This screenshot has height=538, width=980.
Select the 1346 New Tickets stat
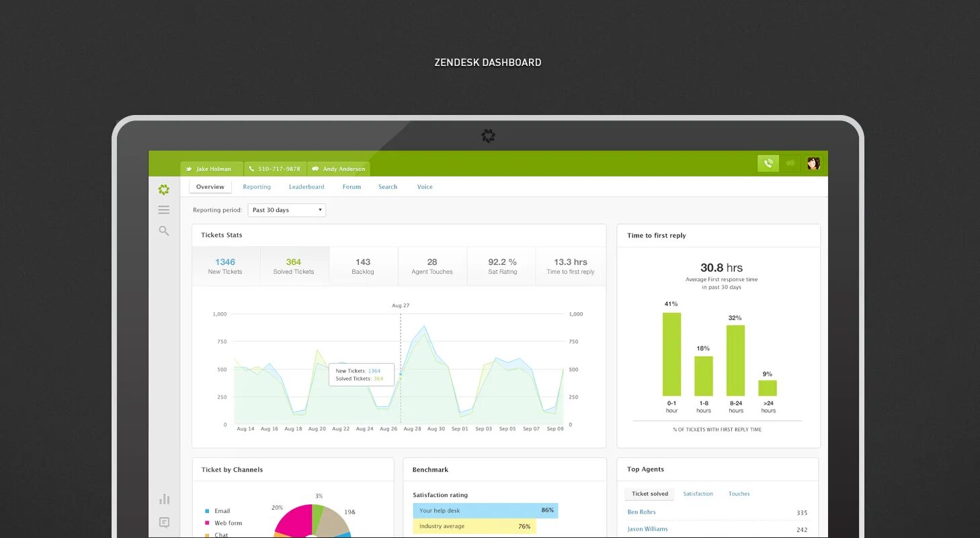(225, 266)
